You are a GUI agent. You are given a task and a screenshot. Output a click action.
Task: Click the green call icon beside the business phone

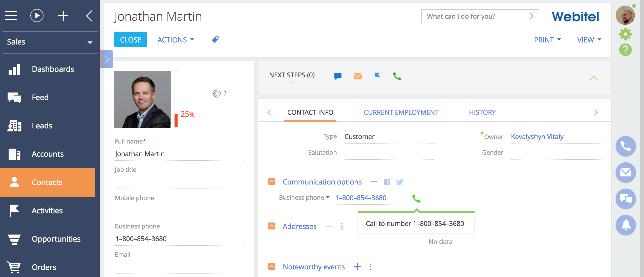point(416,199)
